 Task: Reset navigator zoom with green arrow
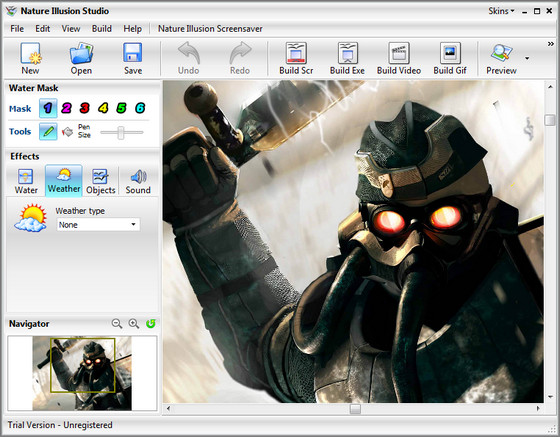click(151, 323)
